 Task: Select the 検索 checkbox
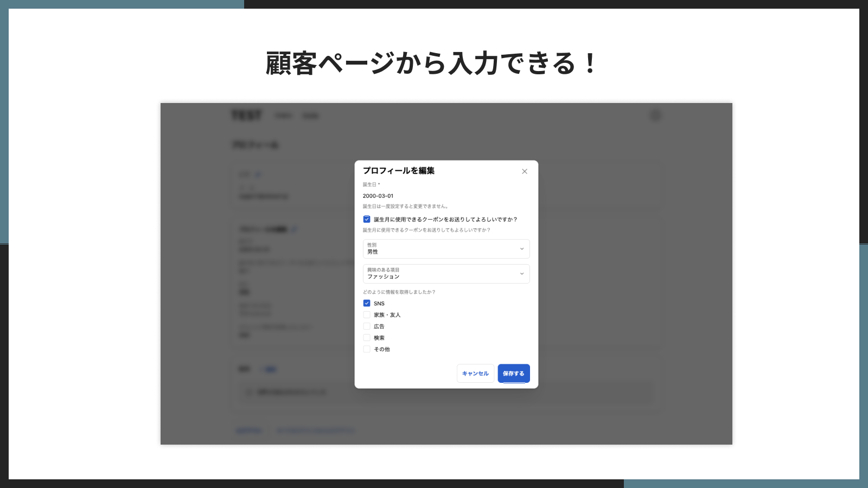[x=367, y=337]
